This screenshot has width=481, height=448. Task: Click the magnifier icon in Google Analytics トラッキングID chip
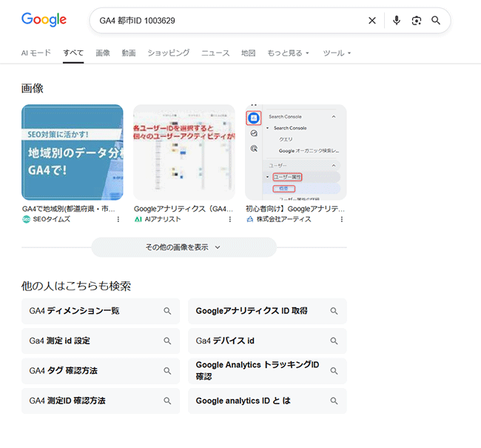(334, 371)
